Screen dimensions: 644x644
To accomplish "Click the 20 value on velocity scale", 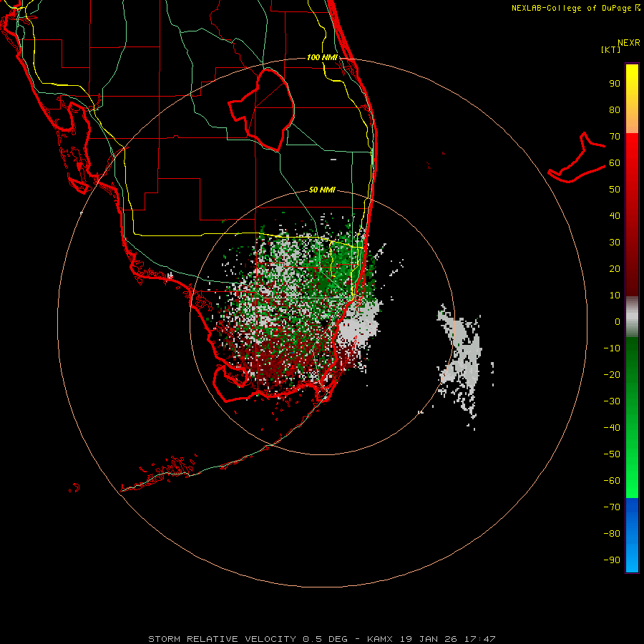I will click(x=615, y=268).
